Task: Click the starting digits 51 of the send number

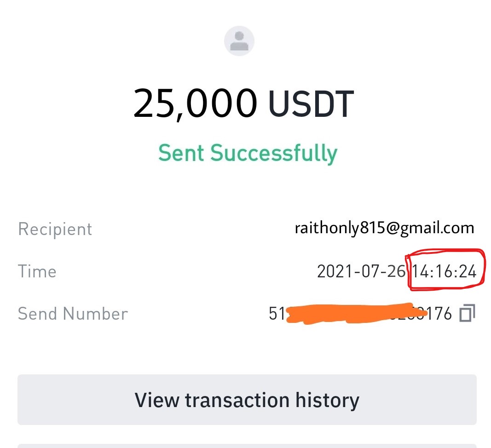Action: pyautogui.click(x=277, y=313)
